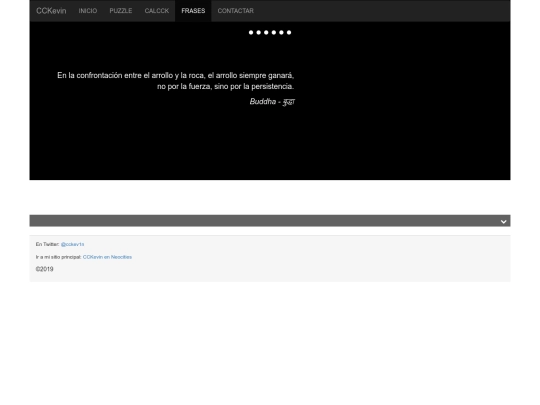Image resolution: width=540 pixels, height=405 pixels.
Task: Select the sixth carousel indicator dot
Action: [x=289, y=32]
